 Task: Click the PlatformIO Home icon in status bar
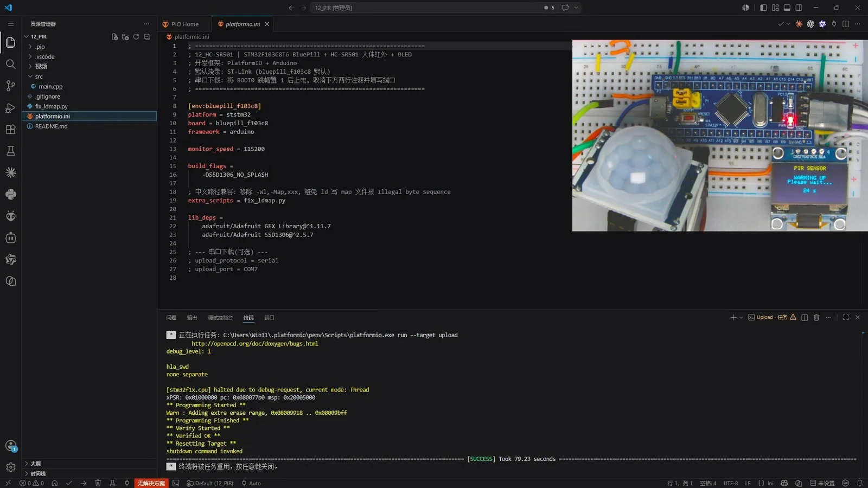[54, 483]
